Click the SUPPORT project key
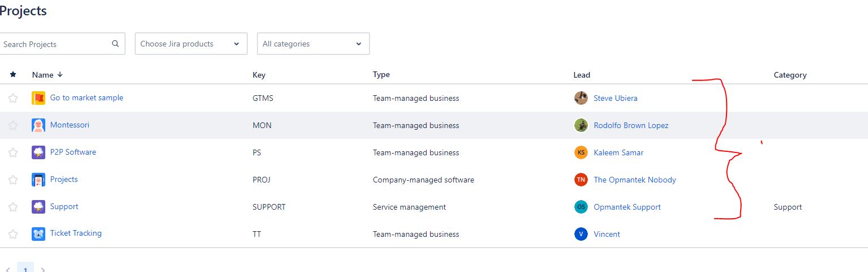Screen dimensions: 868x272 pyautogui.click(x=269, y=207)
